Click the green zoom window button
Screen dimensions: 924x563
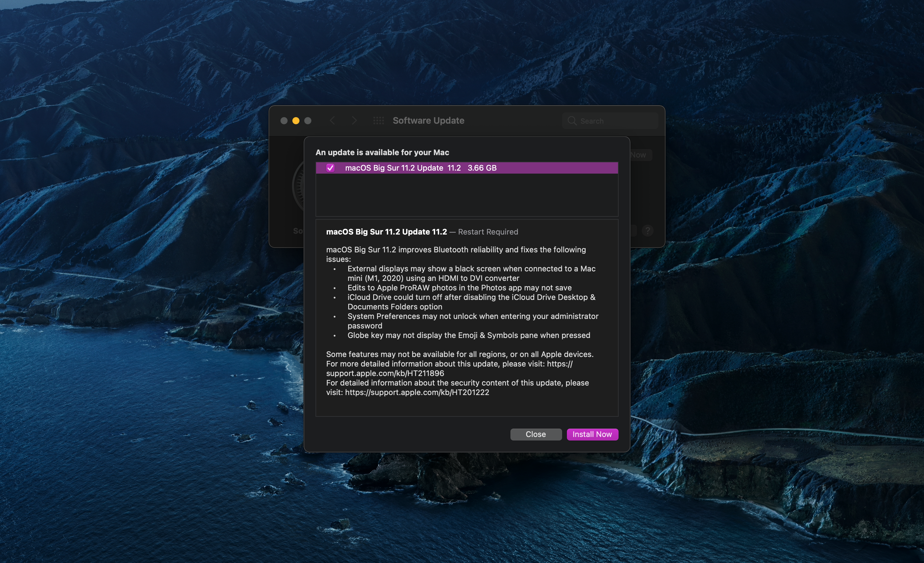[306, 120]
